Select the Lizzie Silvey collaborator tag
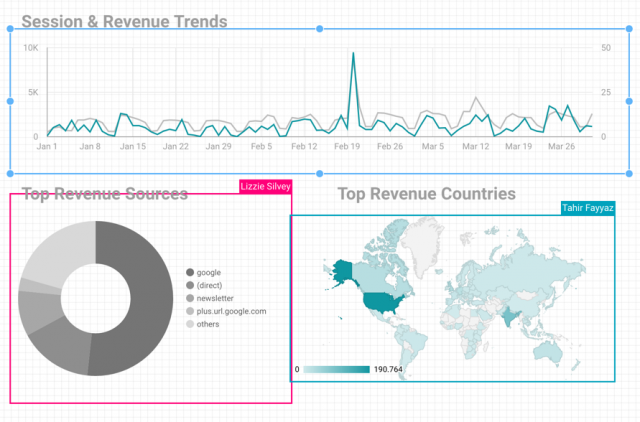Image resolution: width=640 pixels, height=422 pixels. 265,187
